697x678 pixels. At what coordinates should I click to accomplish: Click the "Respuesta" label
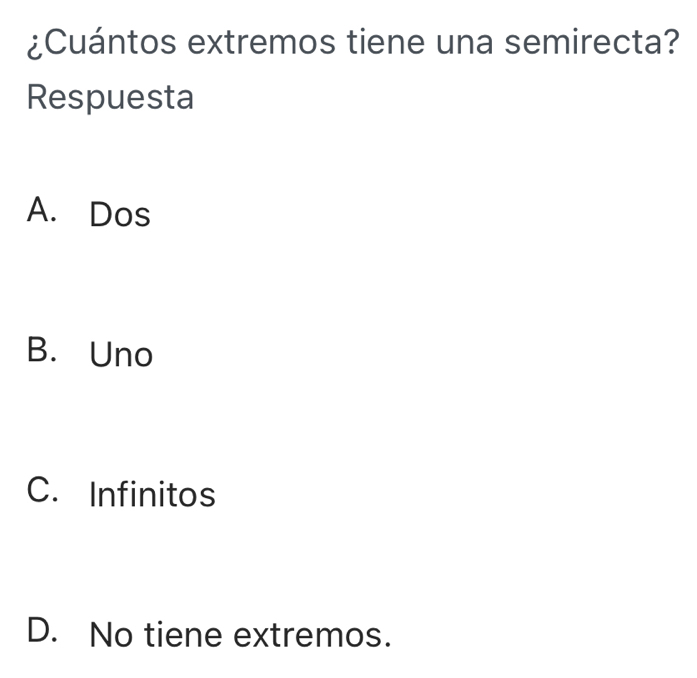(x=110, y=98)
